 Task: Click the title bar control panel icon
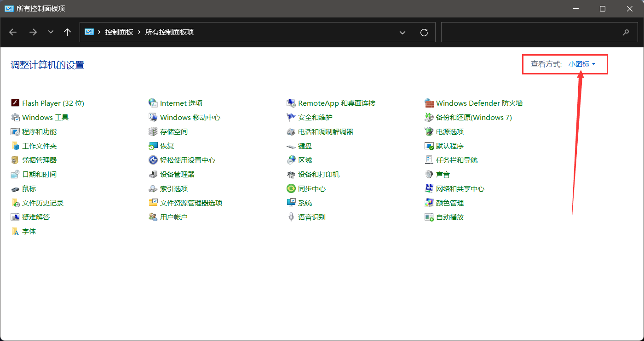9,9
